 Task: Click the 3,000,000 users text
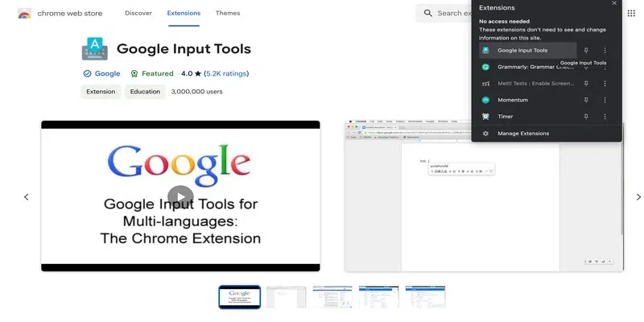pos(196,92)
